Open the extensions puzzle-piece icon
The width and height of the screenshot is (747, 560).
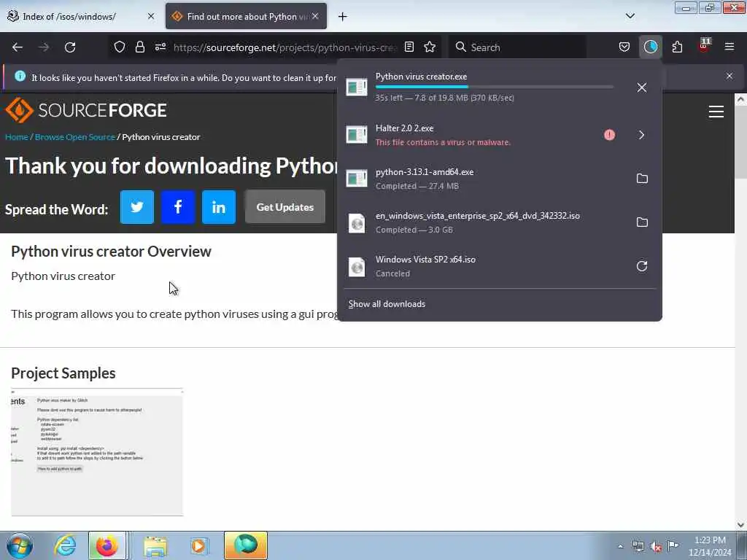pyautogui.click(x=677, y=47)
